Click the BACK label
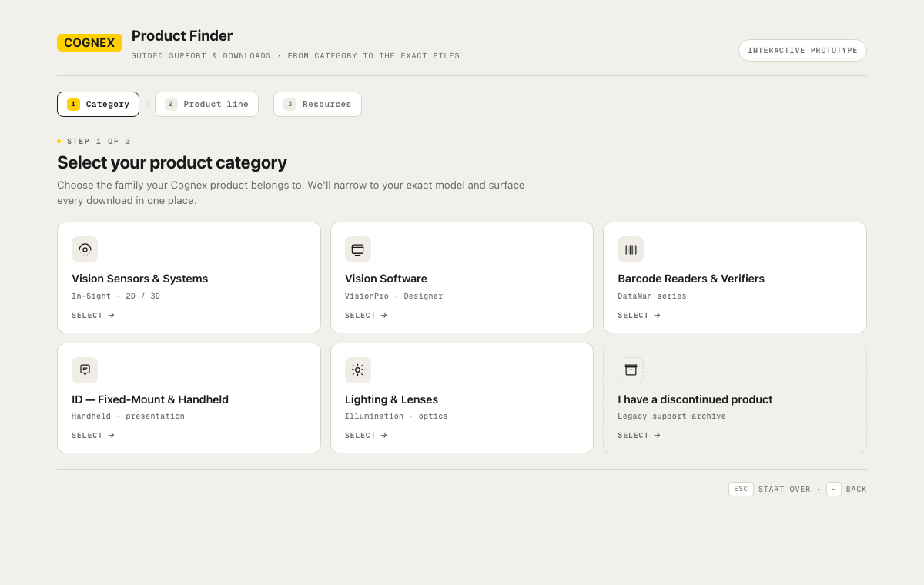This screenshot has width=924, height=585. click(856, 490)
